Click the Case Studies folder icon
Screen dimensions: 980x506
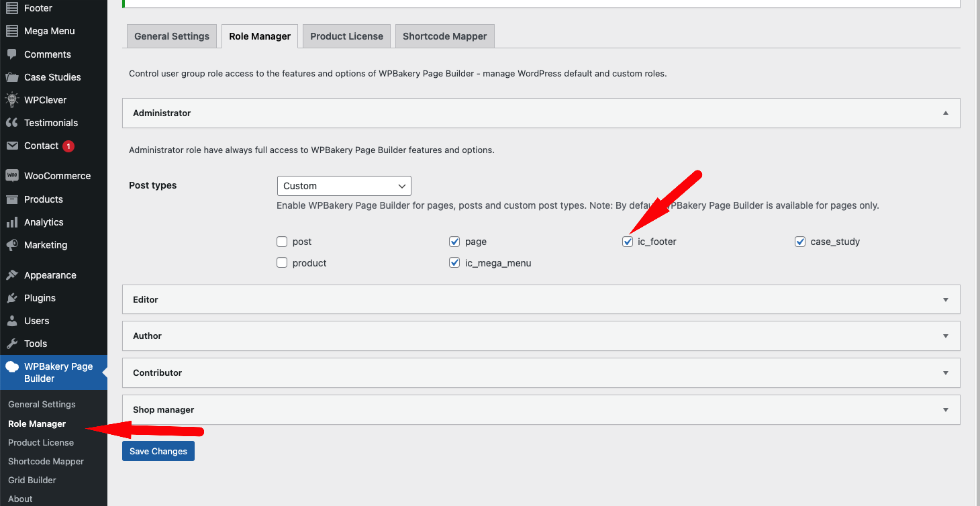12,77
